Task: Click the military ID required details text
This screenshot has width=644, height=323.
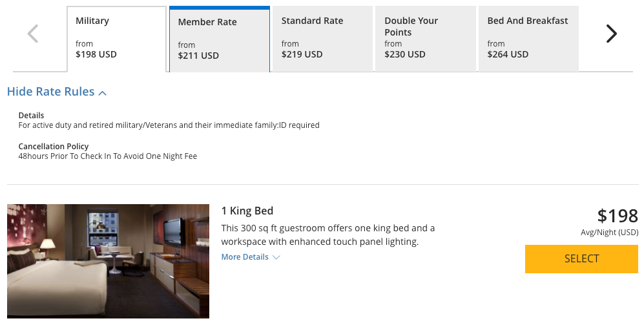Action: click(169, 125)
